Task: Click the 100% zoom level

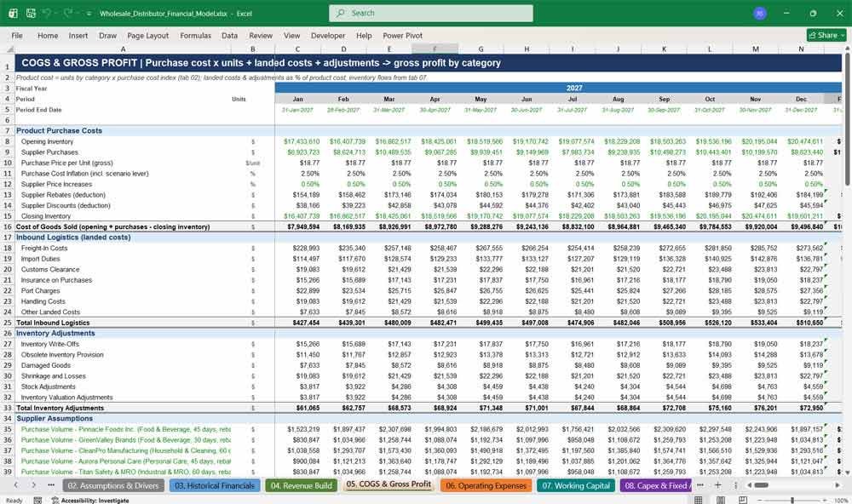Action: (x=841, y=501)
